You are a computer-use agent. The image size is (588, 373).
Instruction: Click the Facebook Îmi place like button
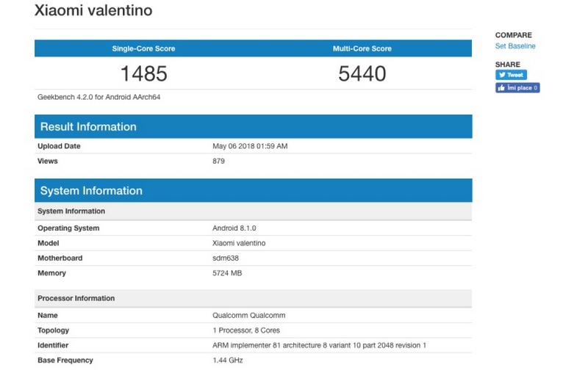(x=517, y=87)
